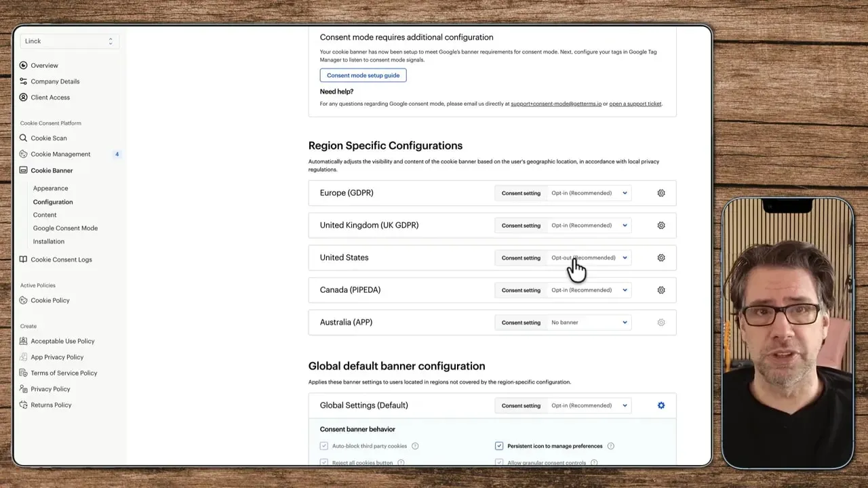The width and height of the screenshot is (868, 488).
Task: Open the Acceptable Use Policy creator
Action: 64,341
